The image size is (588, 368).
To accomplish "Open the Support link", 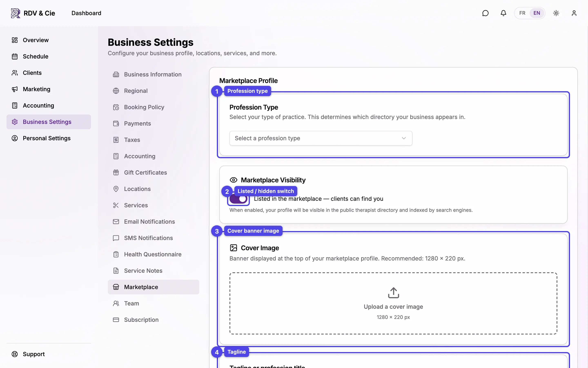I will click(x=49, y=354).
